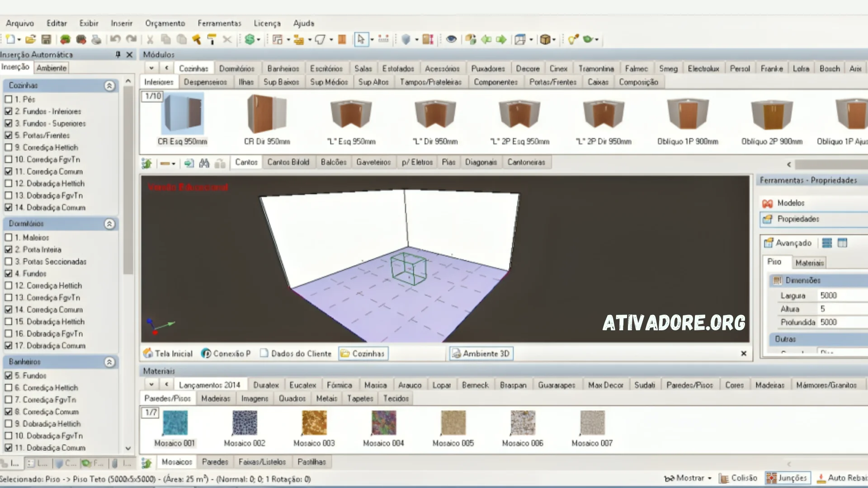Screen dimensions: 868x488
Task: Toggle Cozinhas '1. Pés' checkbox
Action: (8, 99)
